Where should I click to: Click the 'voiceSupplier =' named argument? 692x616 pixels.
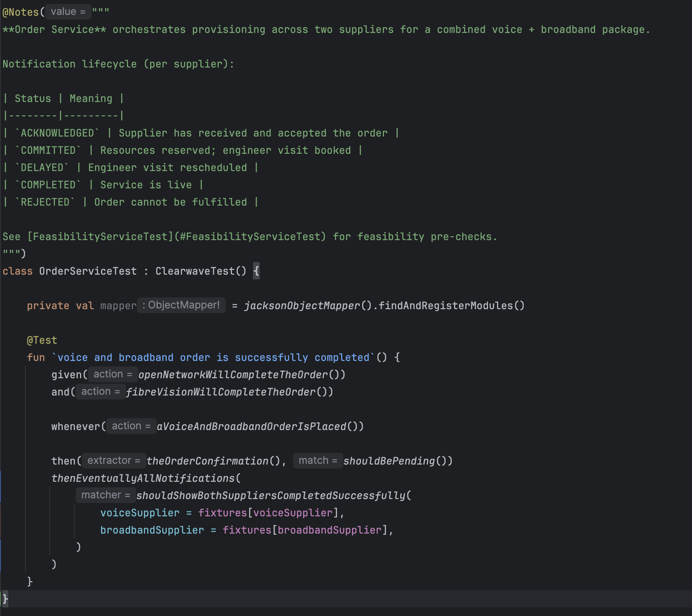[146, 513]
